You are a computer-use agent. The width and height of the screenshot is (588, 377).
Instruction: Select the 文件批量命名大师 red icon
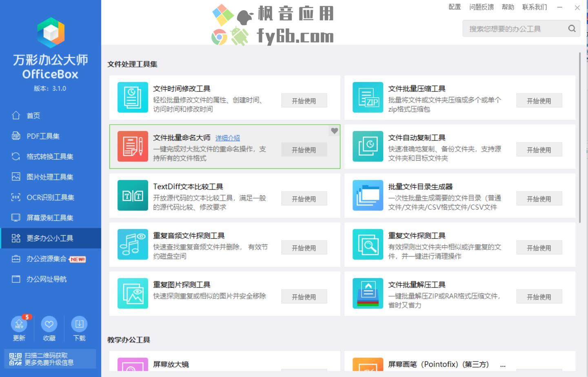point(133,146)
